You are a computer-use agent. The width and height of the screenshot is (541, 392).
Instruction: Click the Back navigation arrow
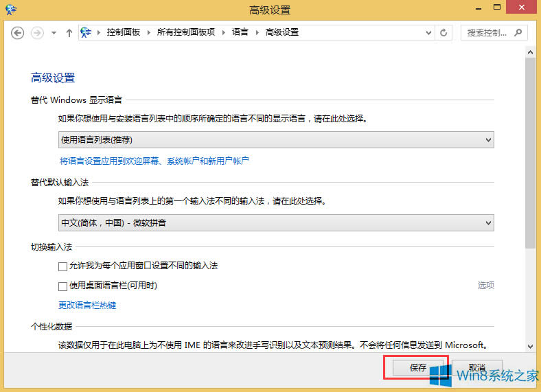[18, 32]
